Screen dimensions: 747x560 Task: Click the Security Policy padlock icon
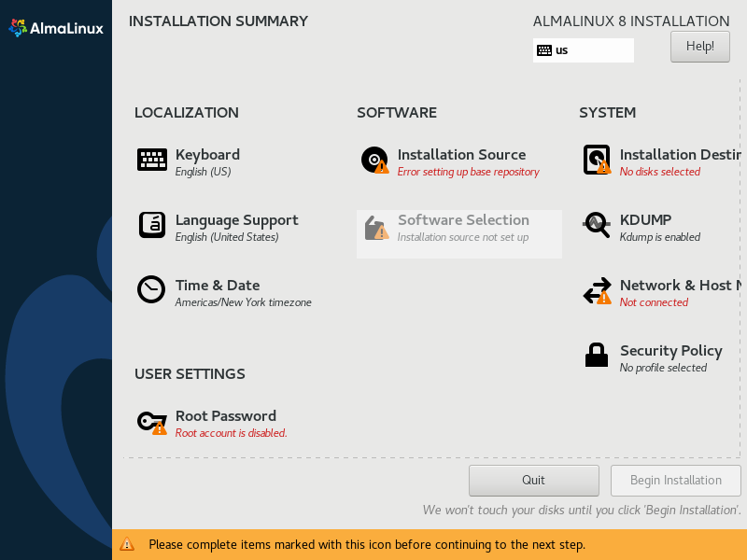tap(596, 356)
